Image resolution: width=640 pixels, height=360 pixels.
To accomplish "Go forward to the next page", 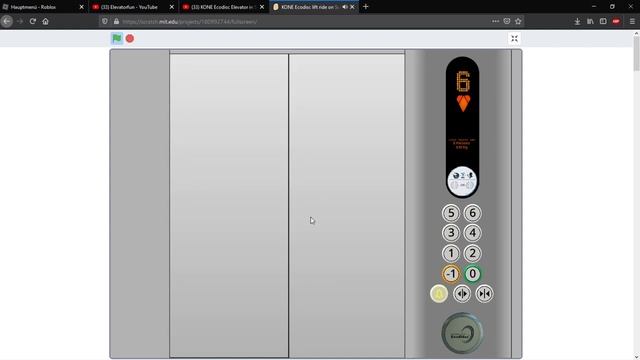I will [x=20, y=21].
